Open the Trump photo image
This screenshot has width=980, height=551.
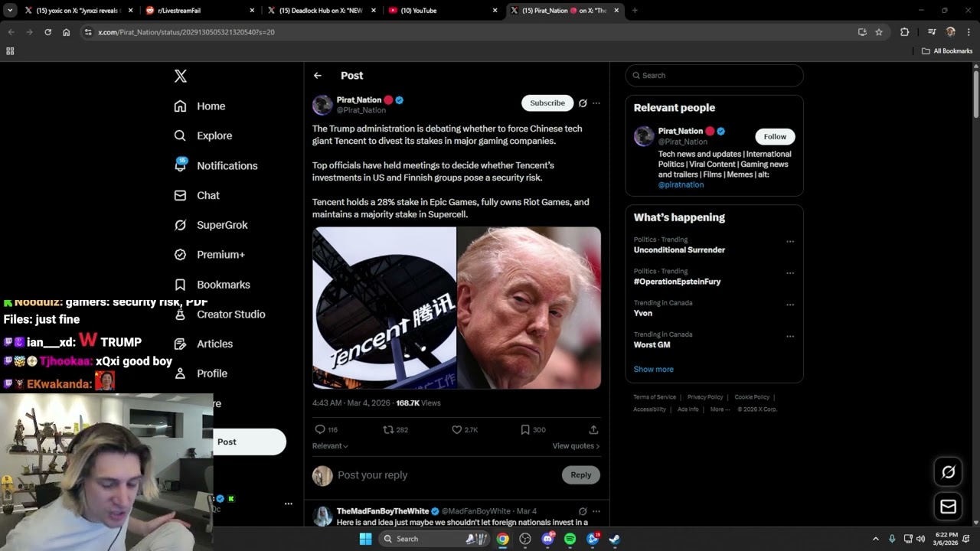529,308
